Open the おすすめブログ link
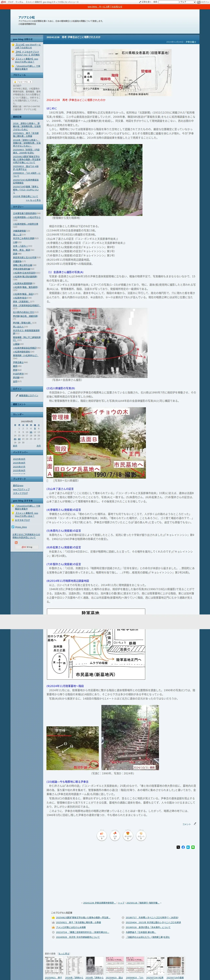This screenshot has width=210, height=980. click(x=22, y=520)
